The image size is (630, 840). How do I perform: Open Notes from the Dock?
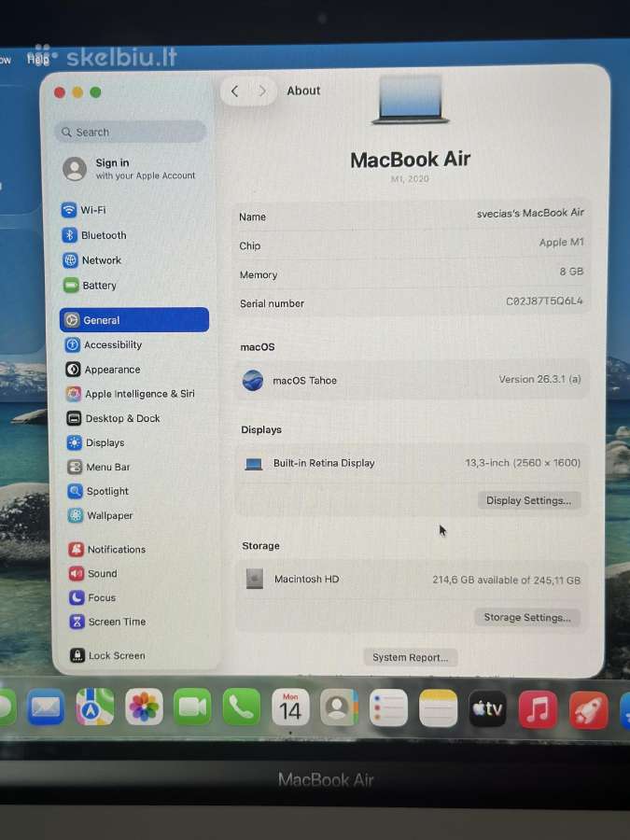tap(439, 707)
